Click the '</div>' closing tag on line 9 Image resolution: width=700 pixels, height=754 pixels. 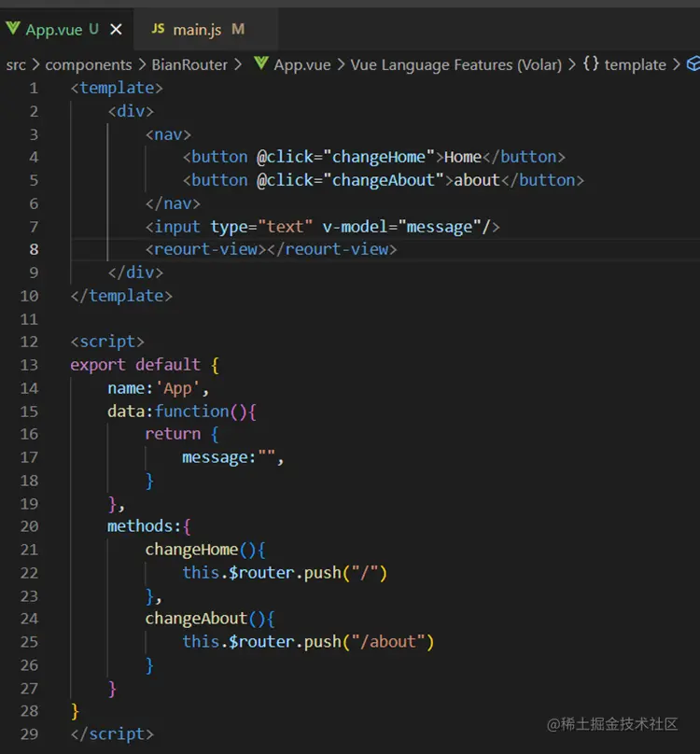pos(135,272)
